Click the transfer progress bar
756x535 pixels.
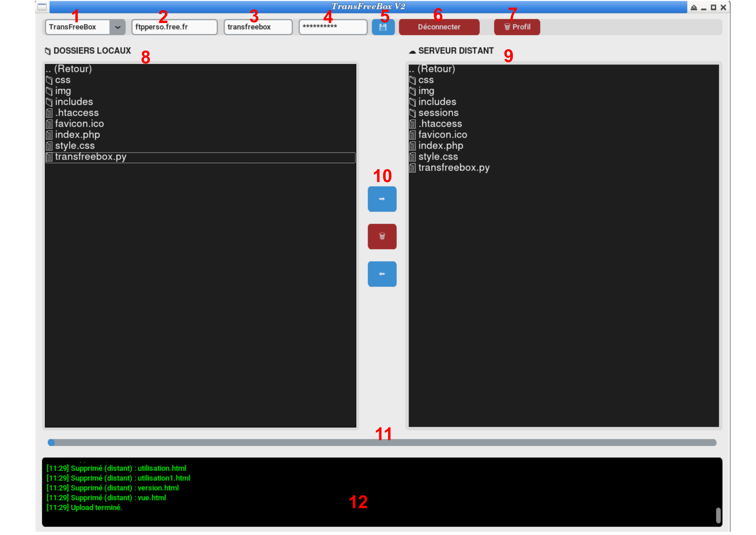coord(382,442)
